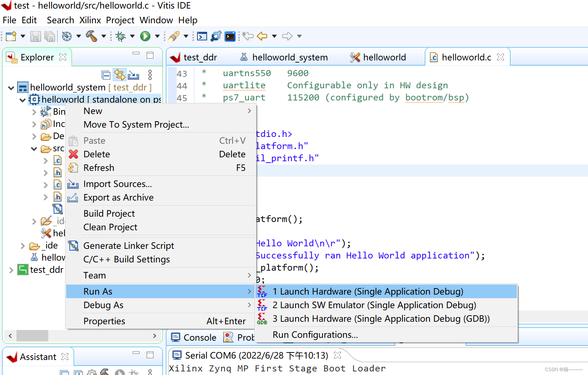Click the green Run toolbar button
Viewport: 588px width, 375px height.
(x=145, y=36)
